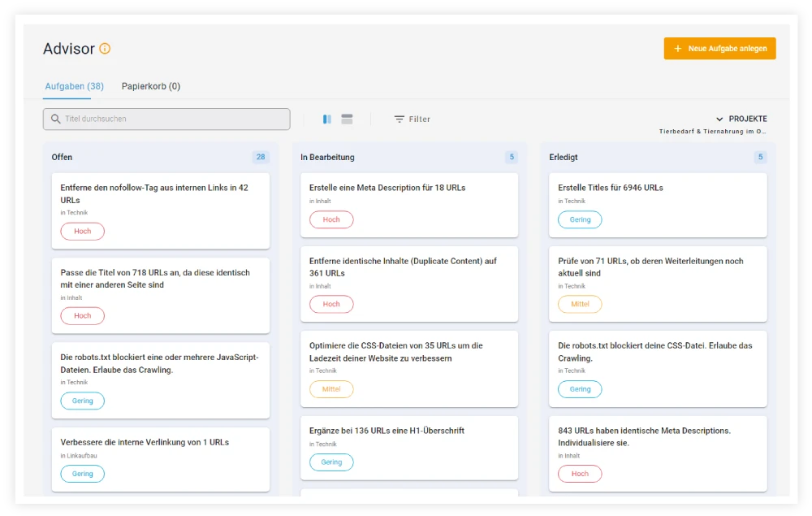The height and width of the screenshot is (516, 812).
Task: Switch to list view using the list icon
Action: (347, 119)
